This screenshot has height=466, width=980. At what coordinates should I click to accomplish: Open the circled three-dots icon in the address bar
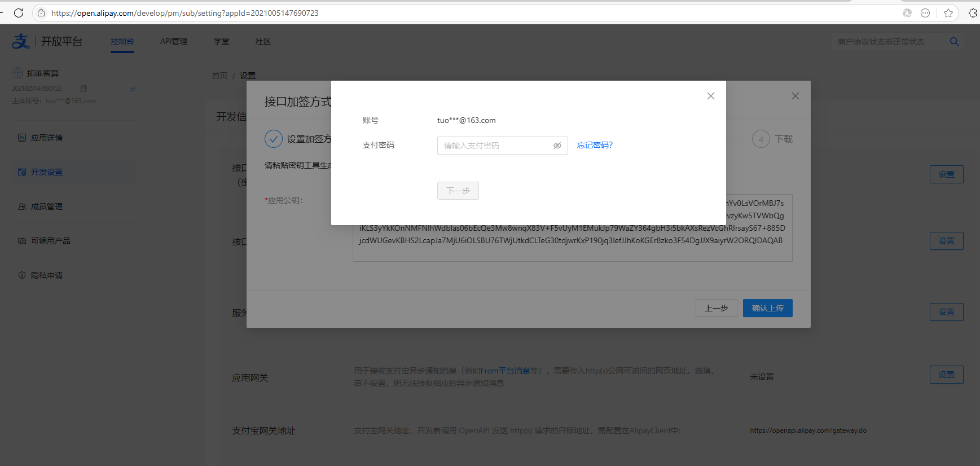(925, 12)
